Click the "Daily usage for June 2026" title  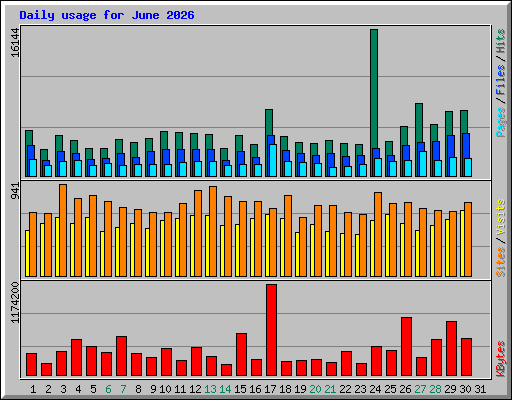pyautogui.click(x=107, y=15)
